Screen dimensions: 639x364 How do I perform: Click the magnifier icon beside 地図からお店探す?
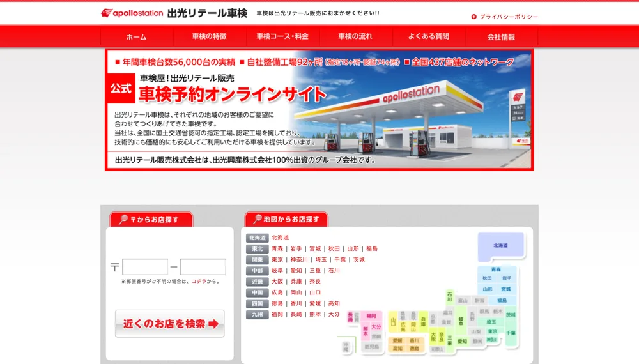click(x=257, y=219)
